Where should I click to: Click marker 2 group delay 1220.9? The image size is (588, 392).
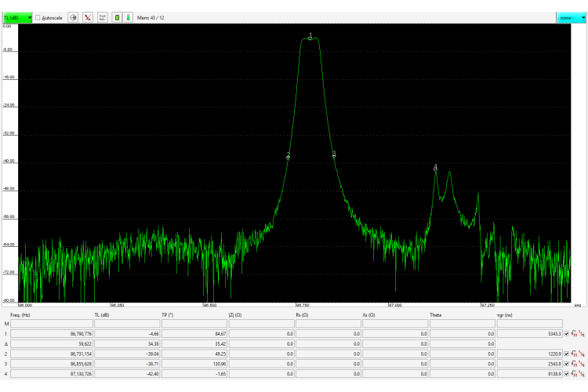coord(529,354)
